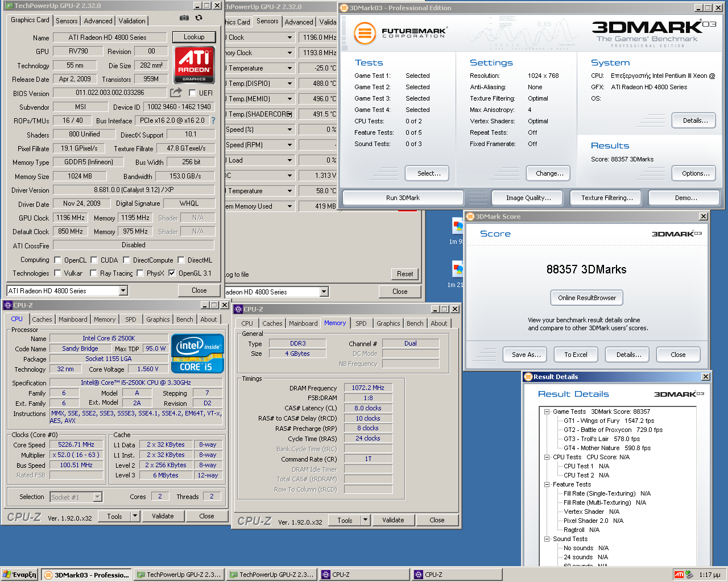Click the BIOS export share icon
This screenshot has height=582, width=728.
(176, 92)
